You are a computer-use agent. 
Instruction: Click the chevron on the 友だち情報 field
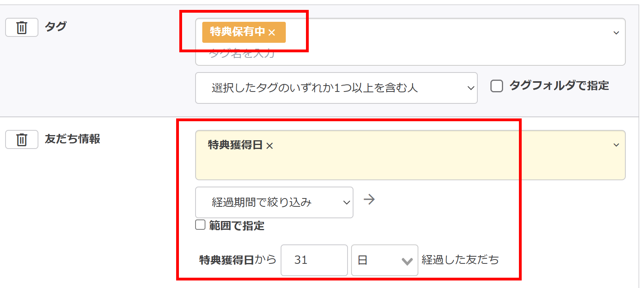[x=616, y=145]
